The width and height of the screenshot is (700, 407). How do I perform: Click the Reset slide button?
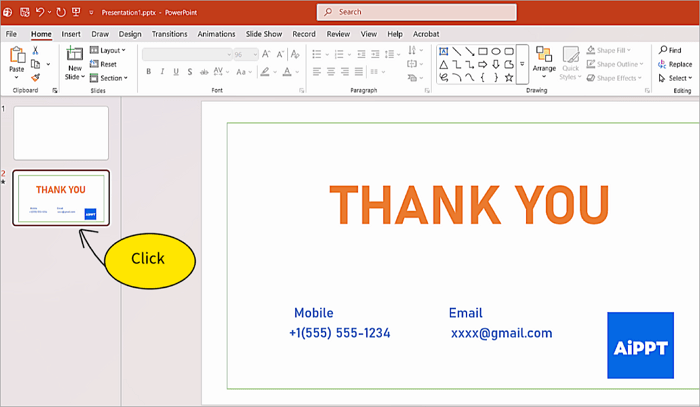[107, 64]
